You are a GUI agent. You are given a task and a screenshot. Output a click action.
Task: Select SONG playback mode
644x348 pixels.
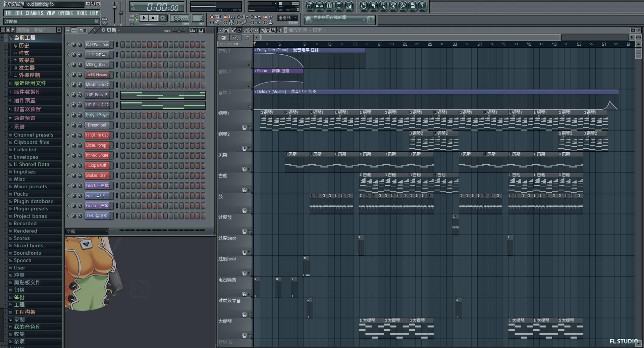(x=137, y=19)
